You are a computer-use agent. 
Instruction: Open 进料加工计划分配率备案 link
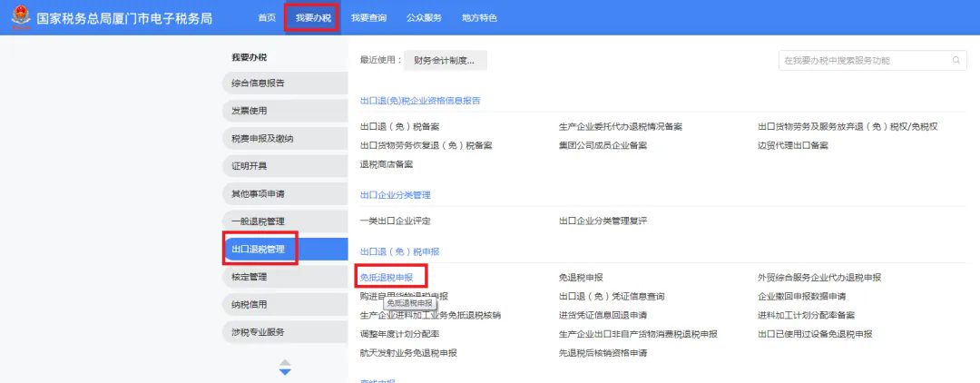pyautogui.click(x=807, y=315)
